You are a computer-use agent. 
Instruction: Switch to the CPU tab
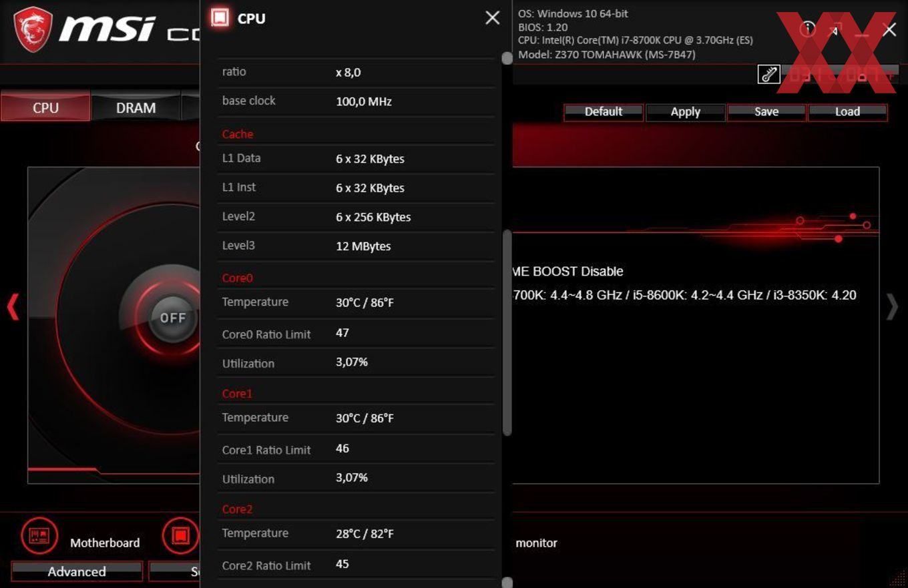click(x=45, y=107)
